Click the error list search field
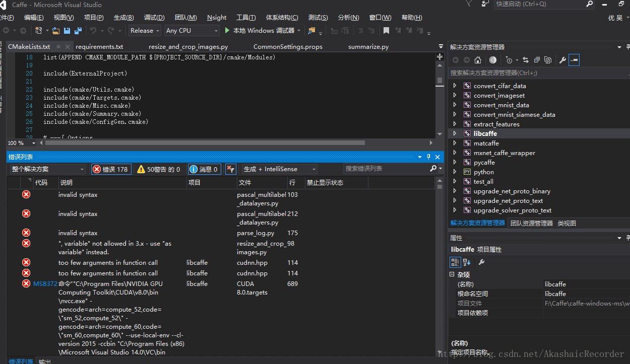 [387, 169]
